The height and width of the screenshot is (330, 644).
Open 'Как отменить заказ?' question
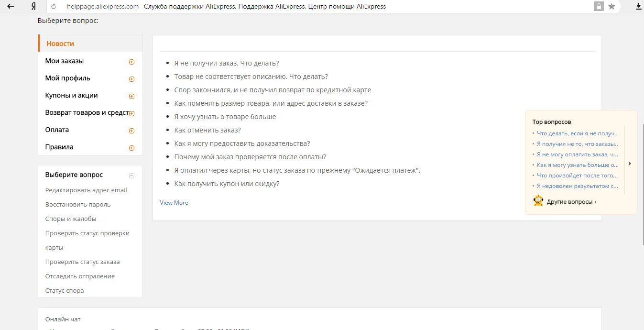pyautogui.click(x=207, y=130)
